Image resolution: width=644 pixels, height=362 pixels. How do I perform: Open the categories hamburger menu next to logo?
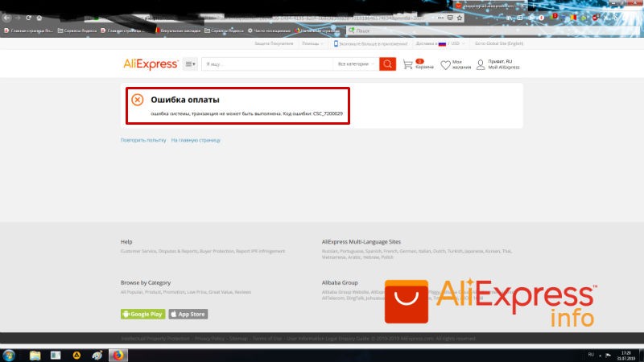(190, 64)
